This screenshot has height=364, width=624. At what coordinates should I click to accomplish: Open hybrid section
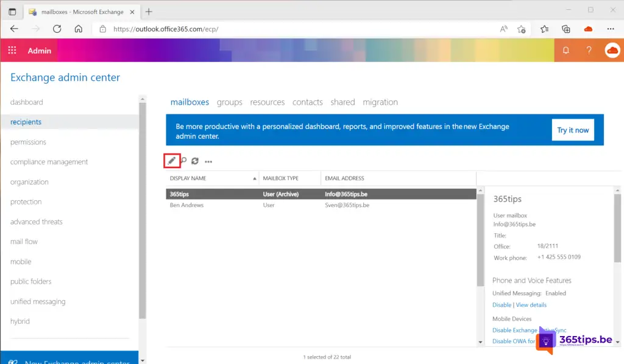click(20, 321)
